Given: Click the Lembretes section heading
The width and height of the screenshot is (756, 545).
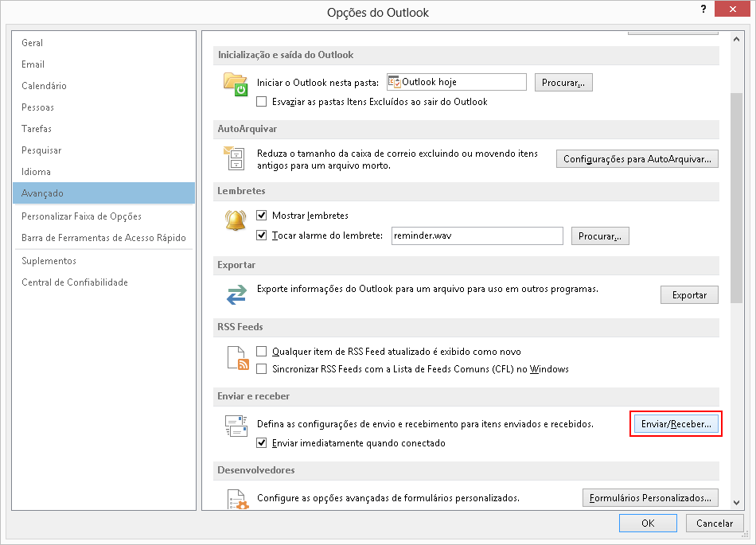Looking at the screenshot, I should [x=241, y=191].
